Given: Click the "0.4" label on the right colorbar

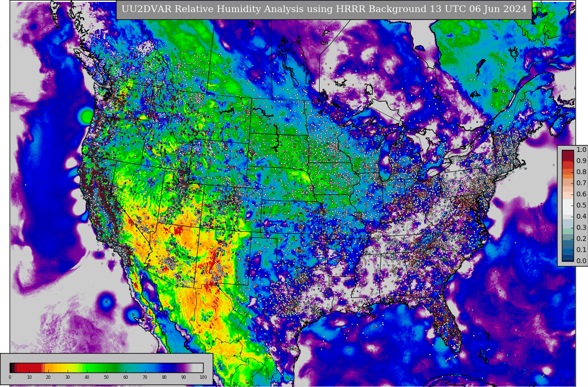Looking at the screenshot, I should click(581, 216).
